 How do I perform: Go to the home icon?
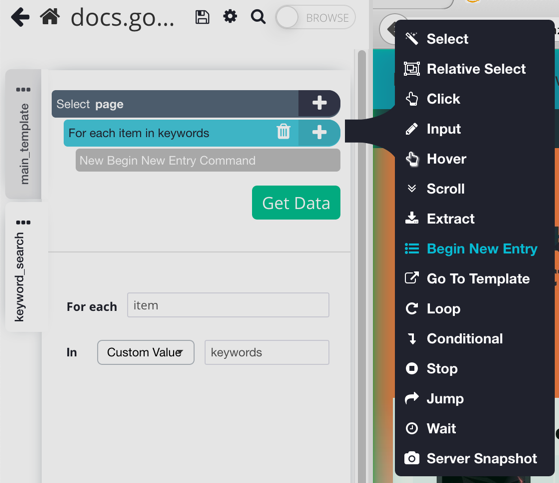click(50, 16)
